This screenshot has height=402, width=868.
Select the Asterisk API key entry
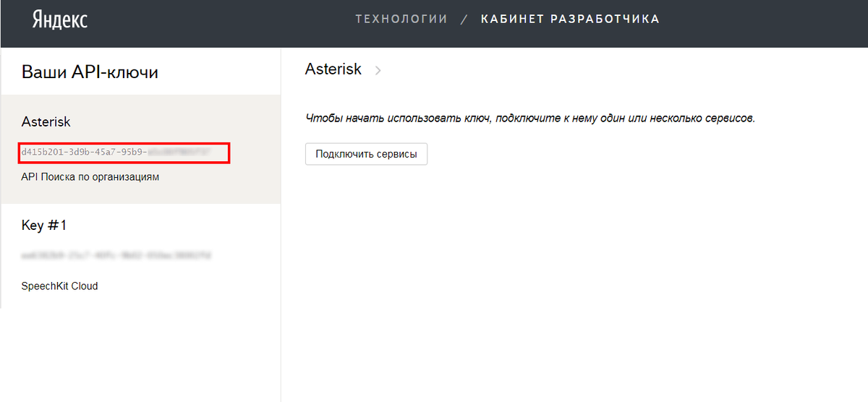[x=140, y=149]
